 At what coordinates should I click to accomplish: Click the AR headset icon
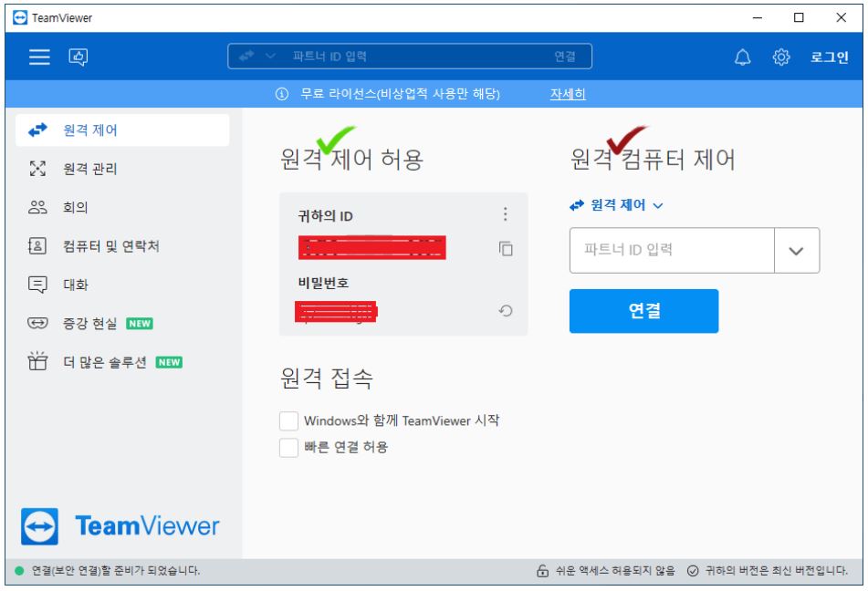(x=37, y=323)
